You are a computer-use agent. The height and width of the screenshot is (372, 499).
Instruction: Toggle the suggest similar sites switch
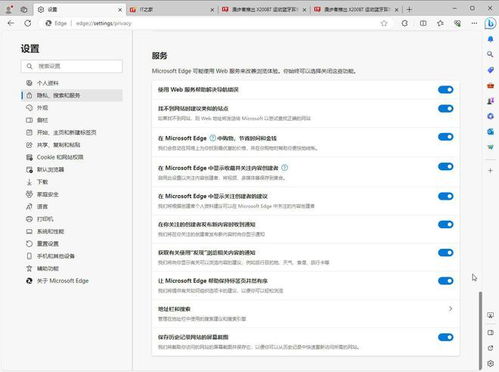click(446, 108)
